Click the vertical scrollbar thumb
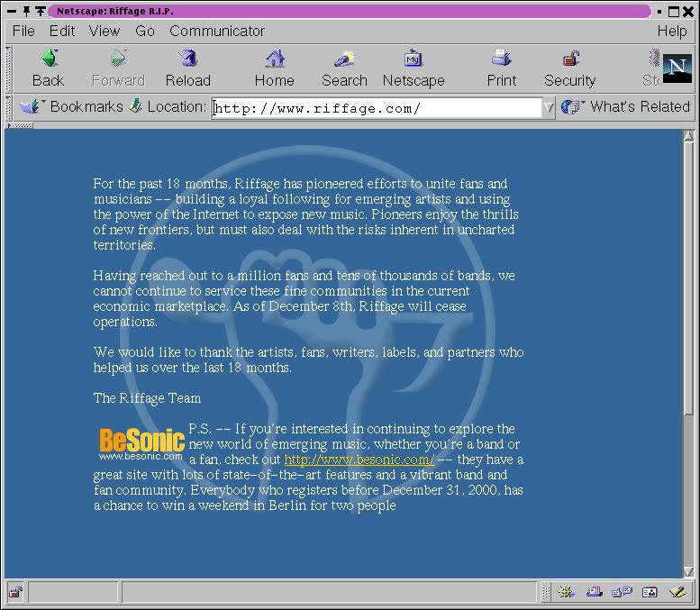The image size is (700, 610). [689, 278]
